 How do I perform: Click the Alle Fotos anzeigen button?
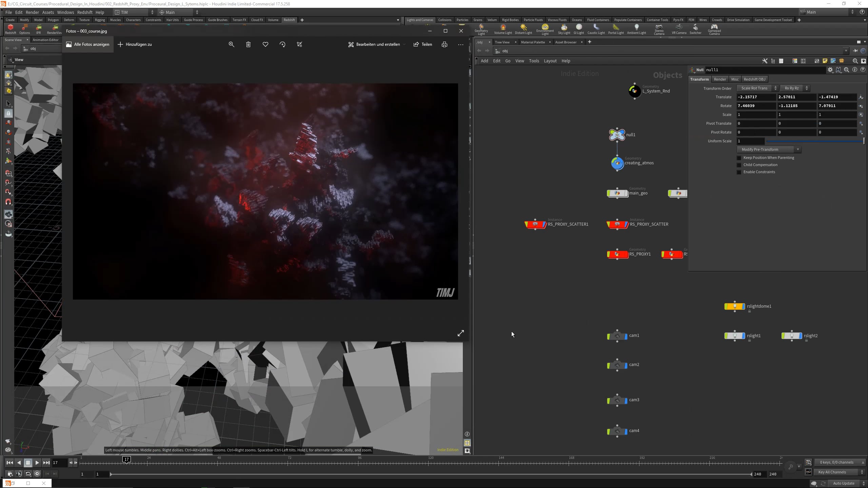(87, 44)
